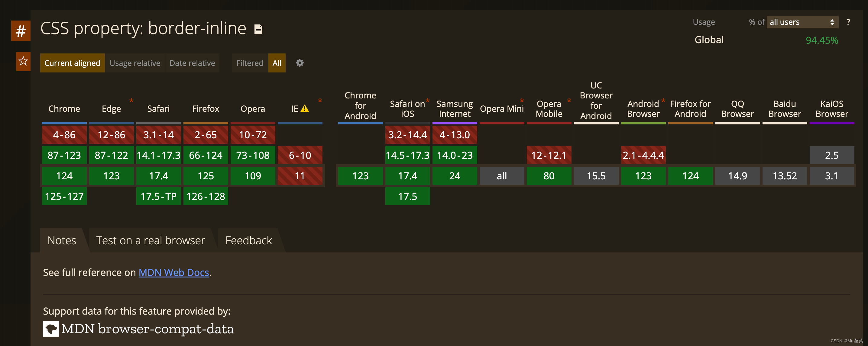The height and width of the screenshot is (346, 868).
Task: Open the Feedback tab
Action: pos(248,240)
